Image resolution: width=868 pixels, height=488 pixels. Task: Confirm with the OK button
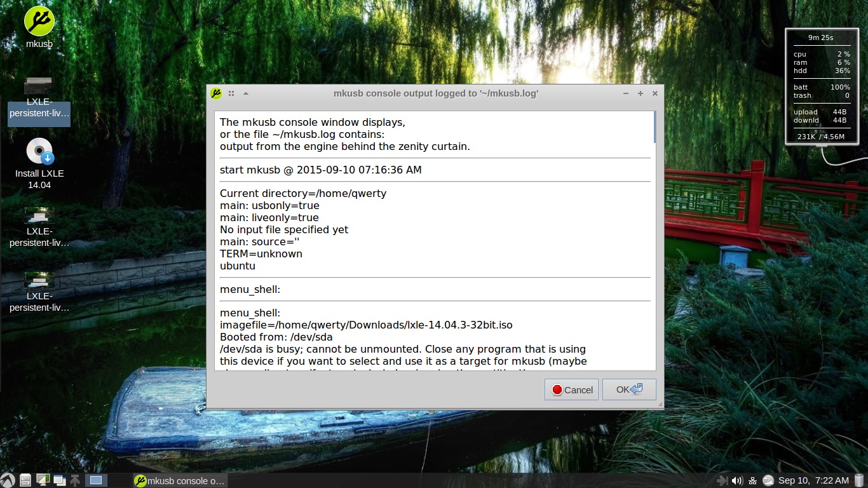[629, 390]
